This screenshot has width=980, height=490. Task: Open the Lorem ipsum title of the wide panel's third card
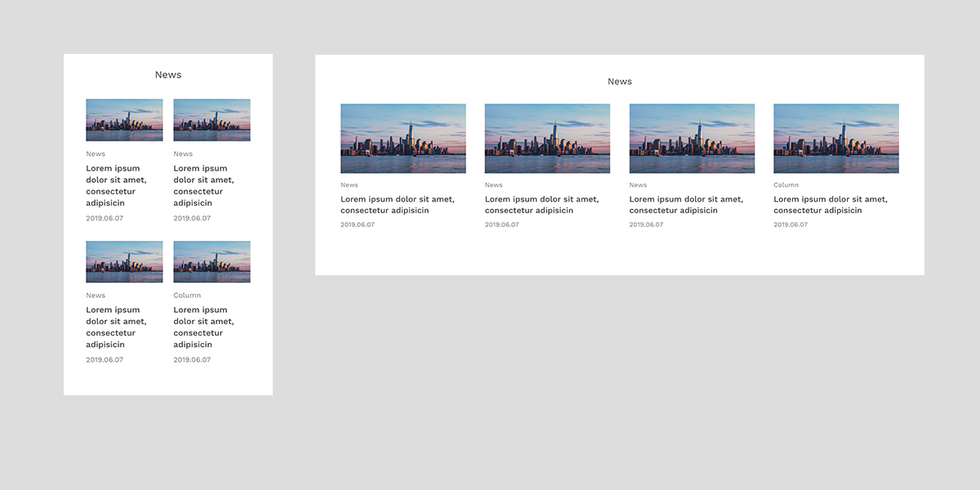click(685, 205)
